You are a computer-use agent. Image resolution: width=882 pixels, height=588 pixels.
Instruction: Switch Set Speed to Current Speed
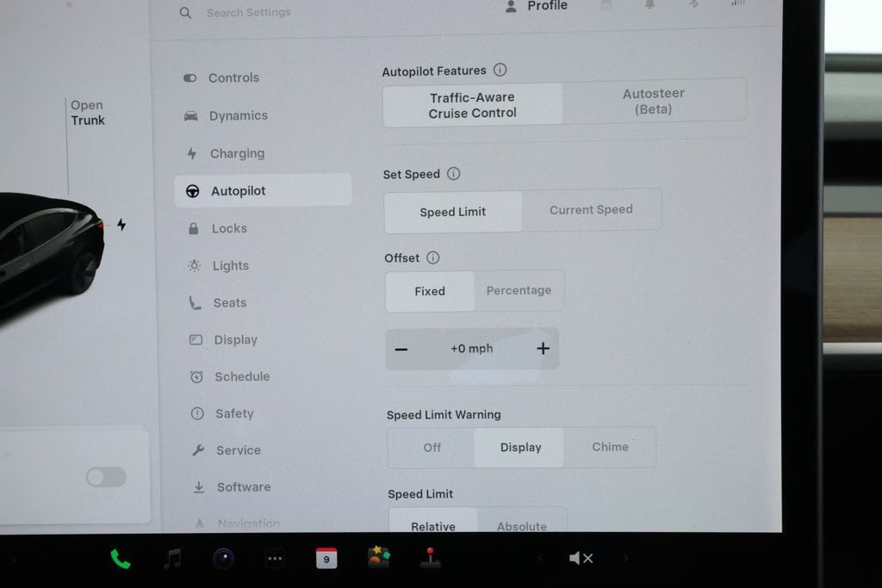591,210
